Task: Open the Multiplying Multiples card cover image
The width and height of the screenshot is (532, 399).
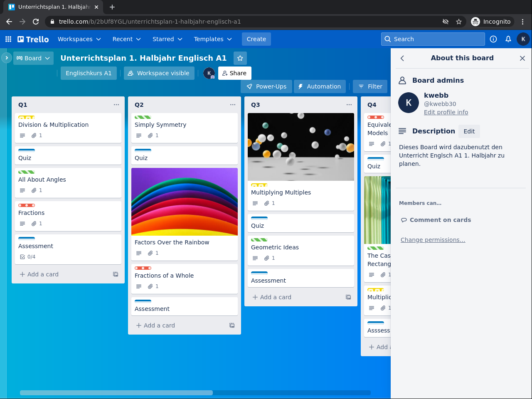Action: [301, 147]
